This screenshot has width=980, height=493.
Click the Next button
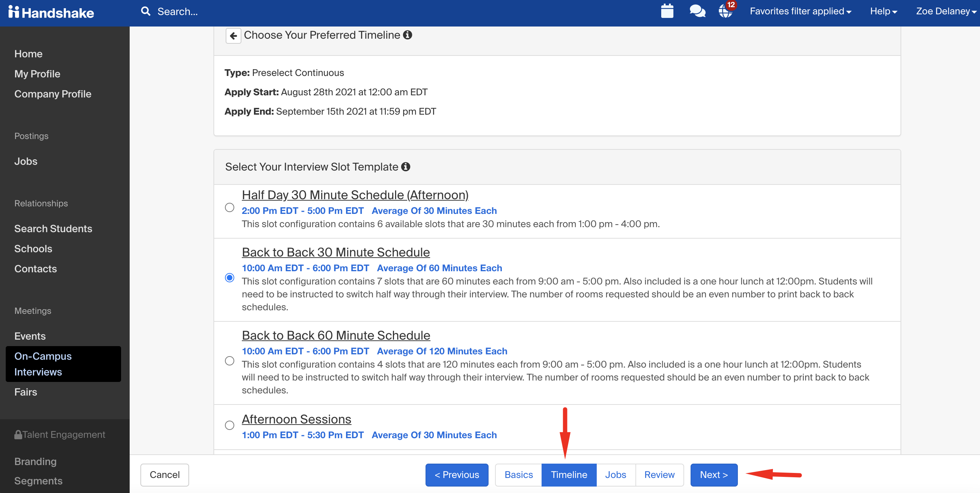tap(714, 475)
